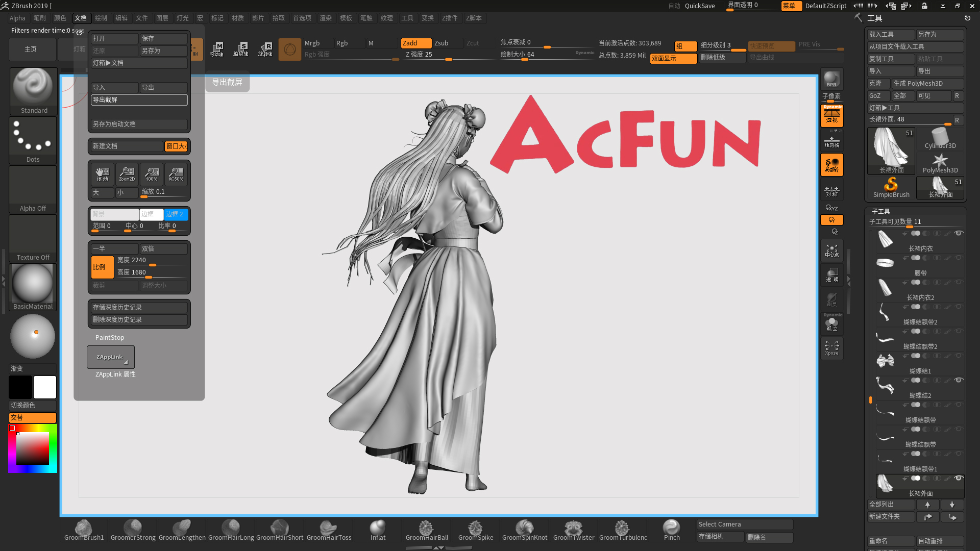This screenshot has width=980, height=551.
Task: Switch to the 主页 home tab
Action: pos(33,49)
